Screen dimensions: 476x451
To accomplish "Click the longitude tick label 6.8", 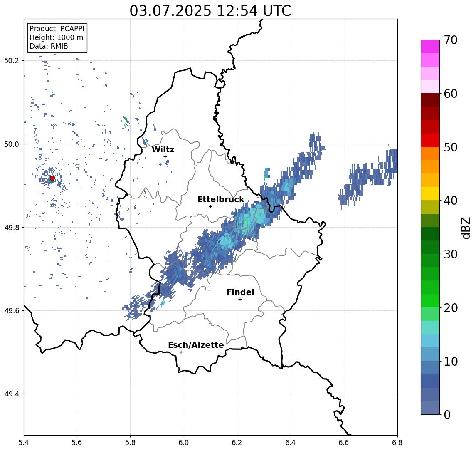I will (397, 443).
